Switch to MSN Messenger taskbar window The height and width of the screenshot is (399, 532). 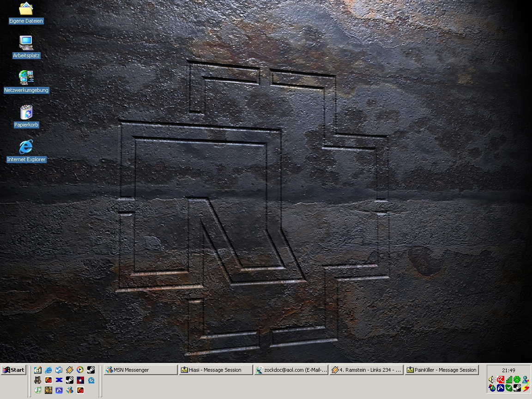click(x=140, y=370)
